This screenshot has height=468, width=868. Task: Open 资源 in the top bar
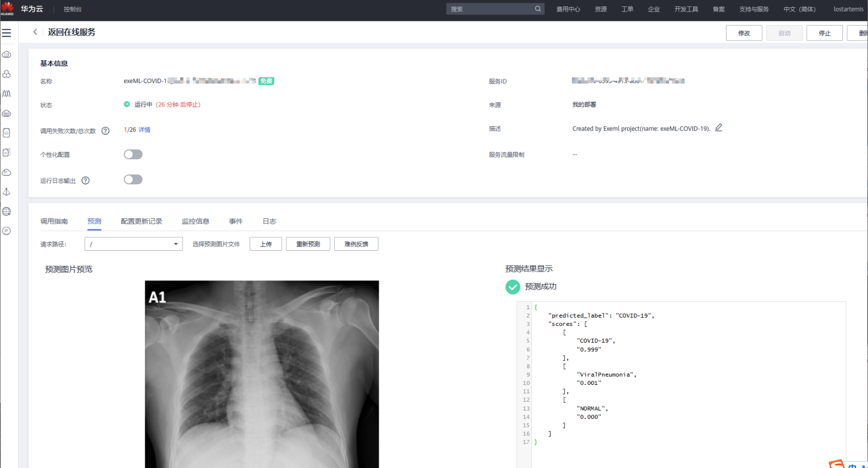601,9
